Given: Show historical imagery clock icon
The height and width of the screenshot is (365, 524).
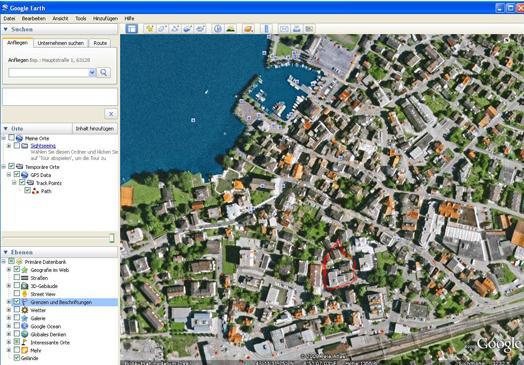Looking at the screenshot, I should (x=218, y=28).
